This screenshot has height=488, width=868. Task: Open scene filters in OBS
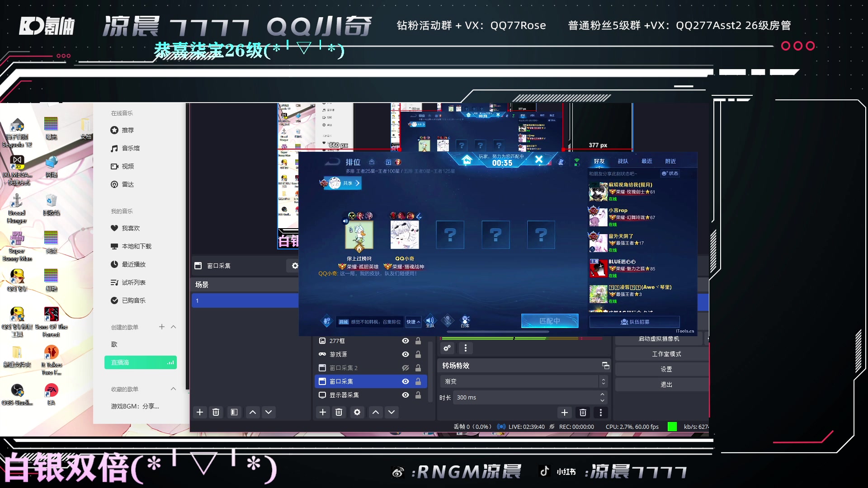234,412
